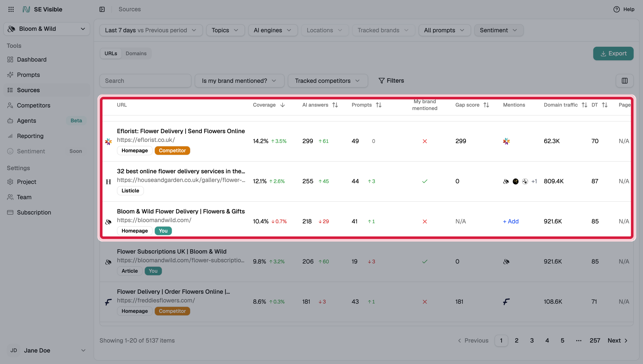Expand the Jane Doe user menu
The image size is (643, 364).
47,350
